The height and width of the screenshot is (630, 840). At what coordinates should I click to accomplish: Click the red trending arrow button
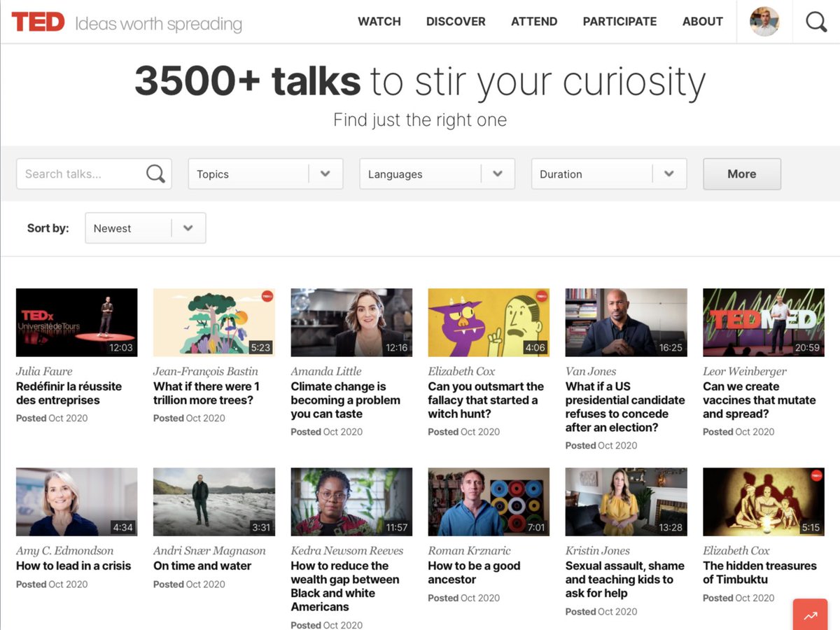(x=811, y=615)
